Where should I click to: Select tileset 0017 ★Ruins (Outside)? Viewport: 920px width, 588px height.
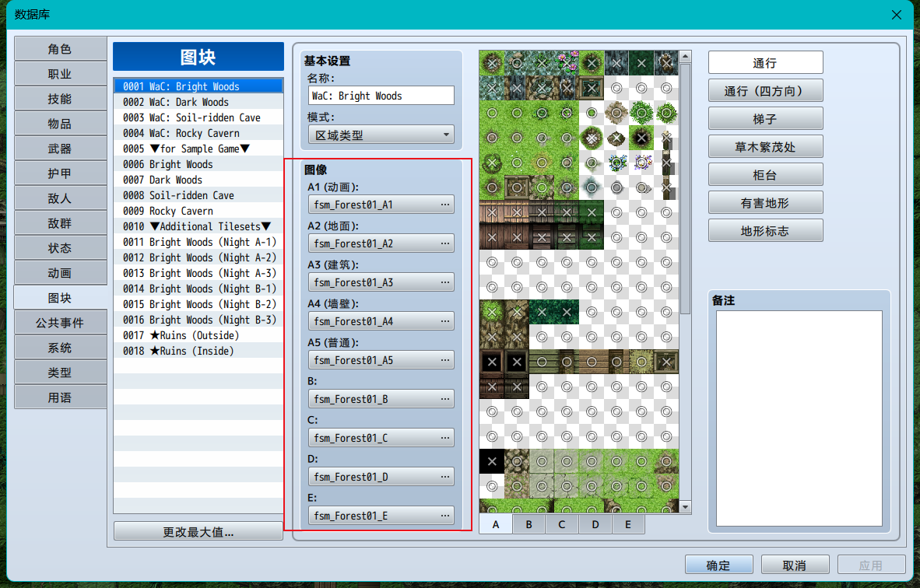pyautogui.click(x=198, y=335)
